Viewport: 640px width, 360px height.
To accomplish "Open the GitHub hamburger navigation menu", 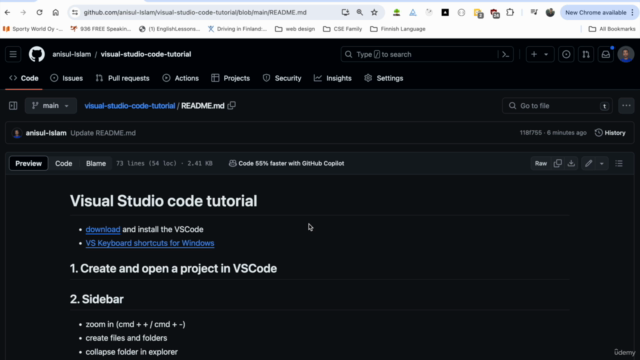I will 13,54.
